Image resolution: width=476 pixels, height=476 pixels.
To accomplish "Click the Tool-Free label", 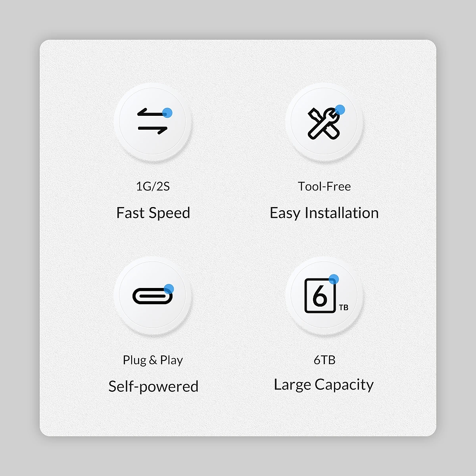I will coord(324,186).
